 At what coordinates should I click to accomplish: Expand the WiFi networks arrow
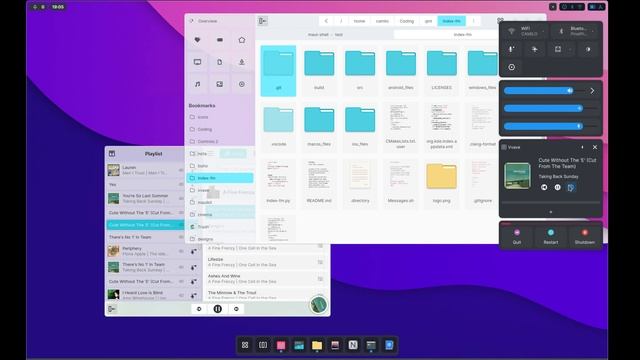pos(544,31)
